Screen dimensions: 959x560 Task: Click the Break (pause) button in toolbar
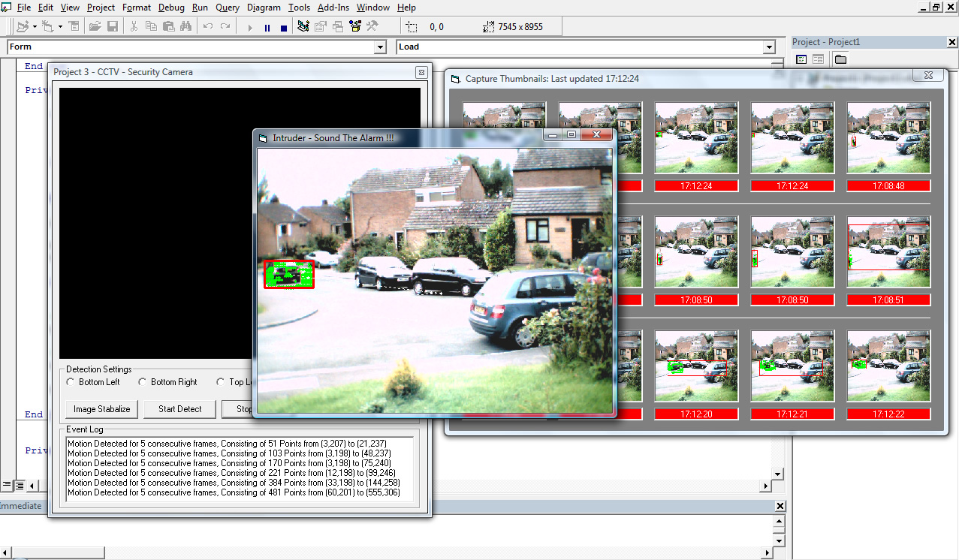(x=267, y=27)
